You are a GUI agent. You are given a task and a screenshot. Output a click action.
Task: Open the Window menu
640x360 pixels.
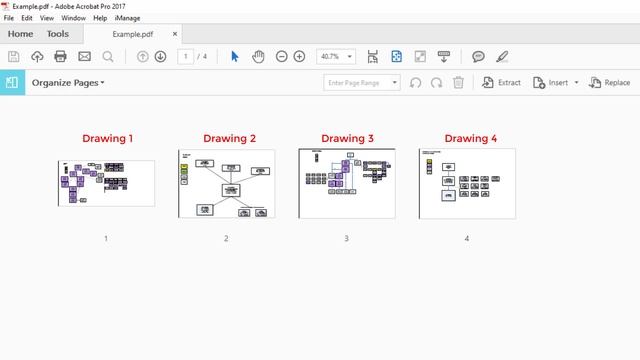(x=73, y=18)
